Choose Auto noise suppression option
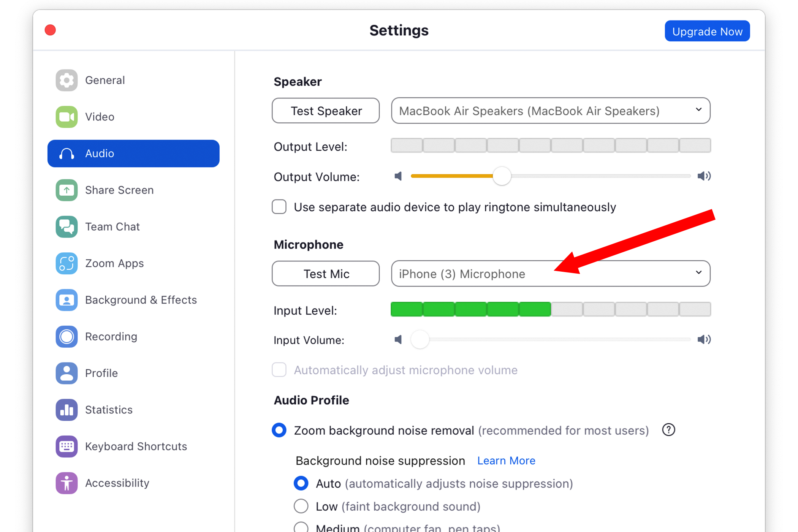This screenshot has height=532, width=798. coord(301,483)
